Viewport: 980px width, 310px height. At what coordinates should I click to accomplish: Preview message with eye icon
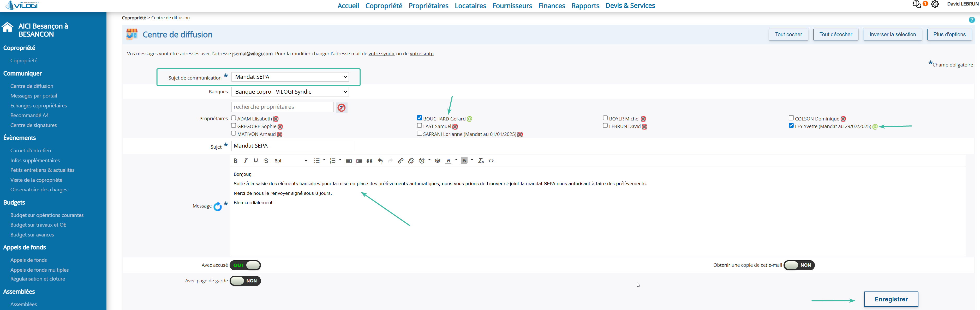tap(438, 161)
